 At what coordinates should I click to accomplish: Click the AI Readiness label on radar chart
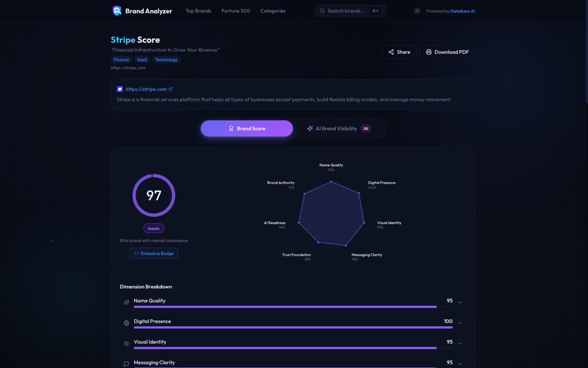tap(275, 223)
